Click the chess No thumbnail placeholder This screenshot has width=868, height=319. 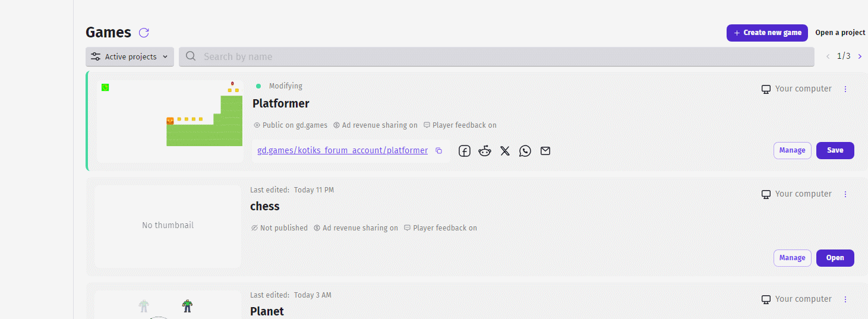168,226
